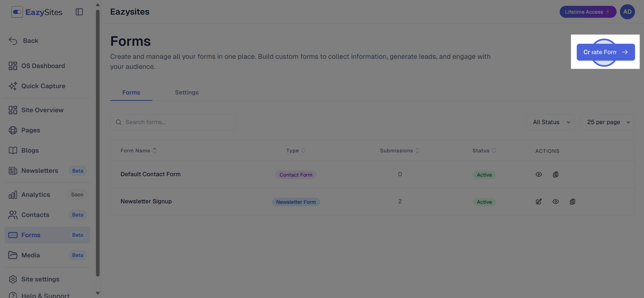Open Blogs book icon
The height and width of the screenshot is (298, 644).
click(x=13, y=150)
